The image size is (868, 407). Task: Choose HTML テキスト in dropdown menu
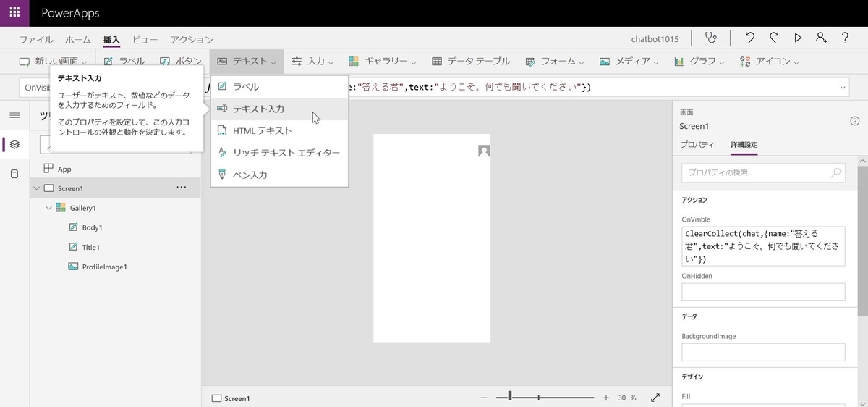pyautogui.click(x=279, y=130)
